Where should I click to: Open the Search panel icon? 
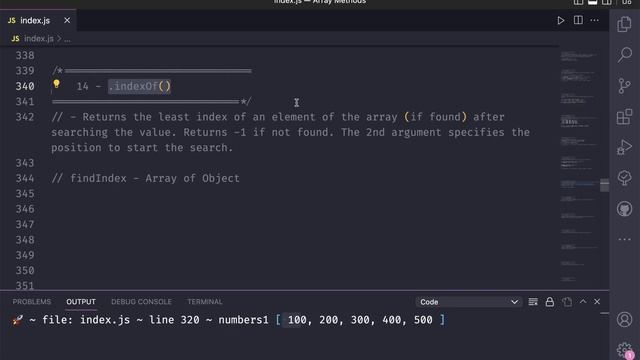(624, 55)
